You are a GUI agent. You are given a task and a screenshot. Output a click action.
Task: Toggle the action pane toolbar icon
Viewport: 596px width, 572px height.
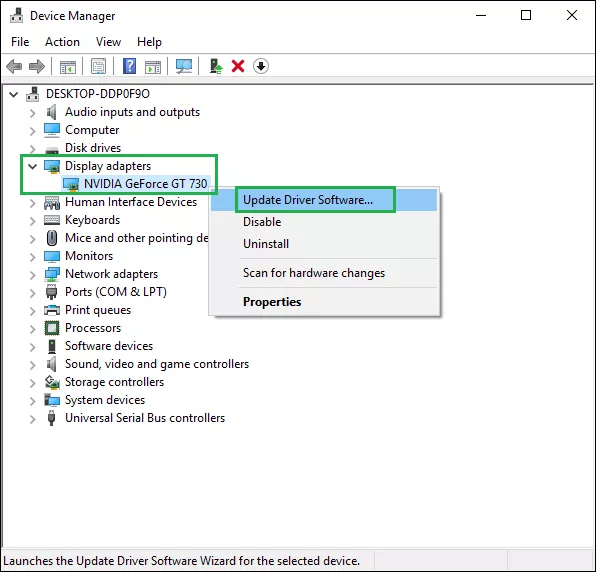[x=153, y=67]
